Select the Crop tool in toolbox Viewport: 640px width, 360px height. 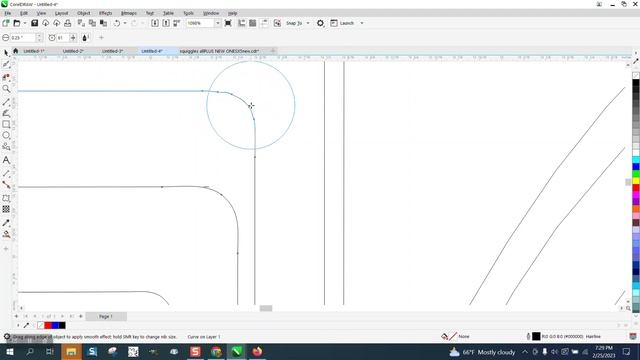[6, 77]
